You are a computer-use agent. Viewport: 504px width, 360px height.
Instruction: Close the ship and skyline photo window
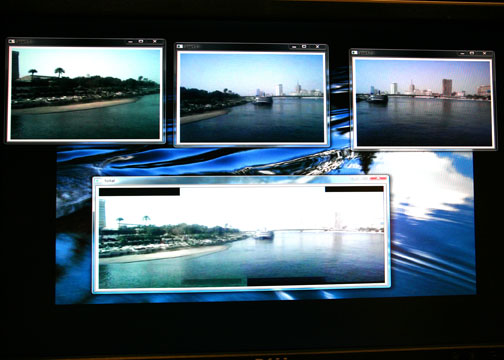317,47
